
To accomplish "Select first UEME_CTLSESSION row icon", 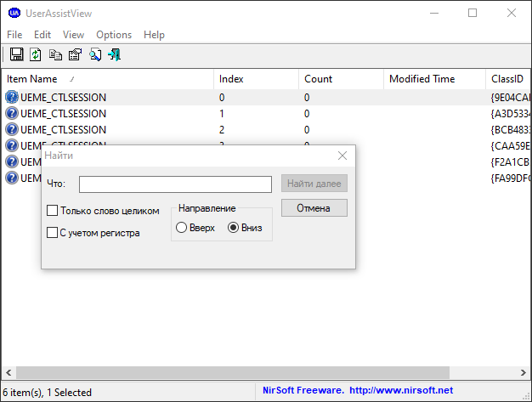I will pyautogui.click(x=12, y=98).
